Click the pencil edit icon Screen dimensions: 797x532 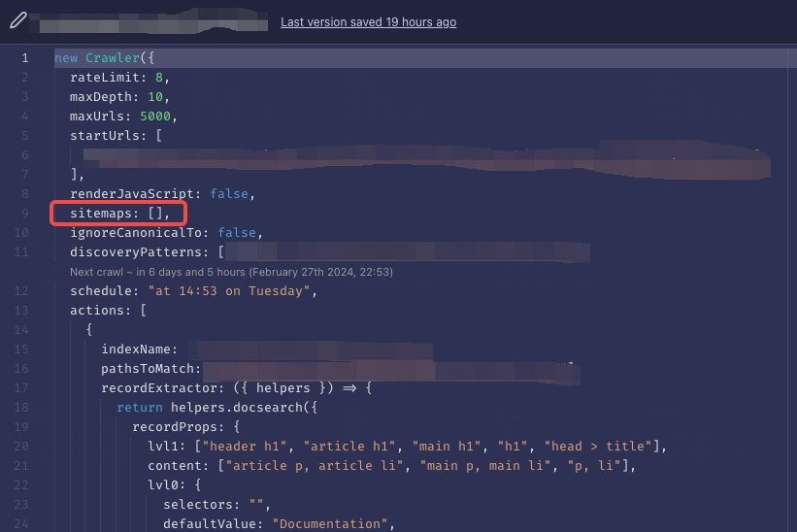(17, 21)
